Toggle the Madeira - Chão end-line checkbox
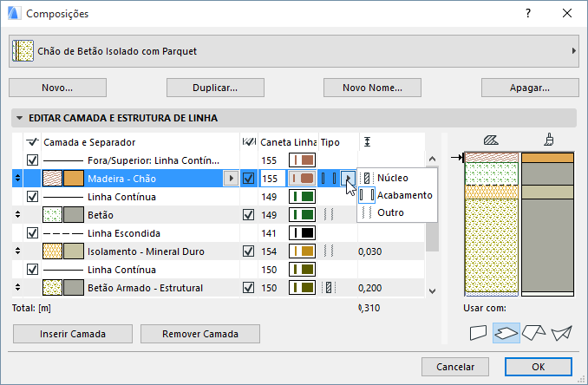The image size is (588, 385). coord(248,178)
